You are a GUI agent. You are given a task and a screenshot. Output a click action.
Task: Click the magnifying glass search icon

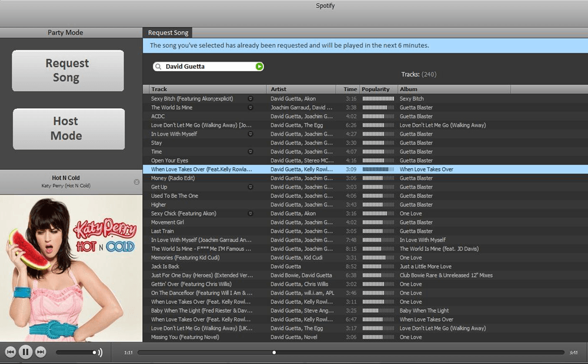pyautogui.click(x=159, y=66)
